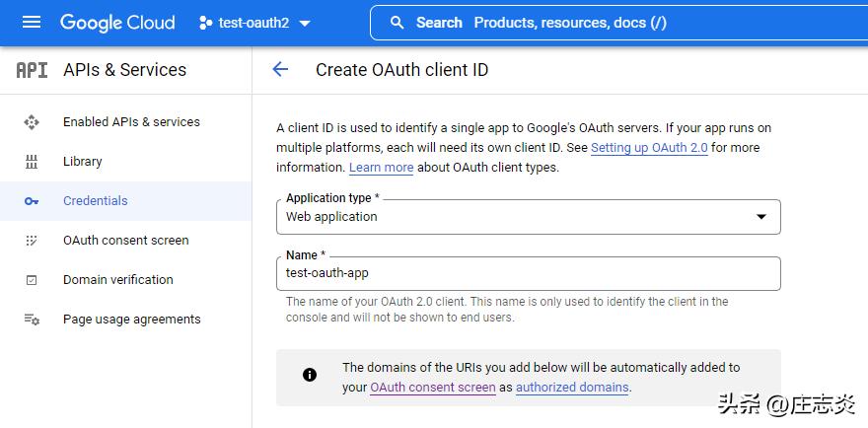
Task: Open the hamburger navigation menu
Action: [32, 23]
